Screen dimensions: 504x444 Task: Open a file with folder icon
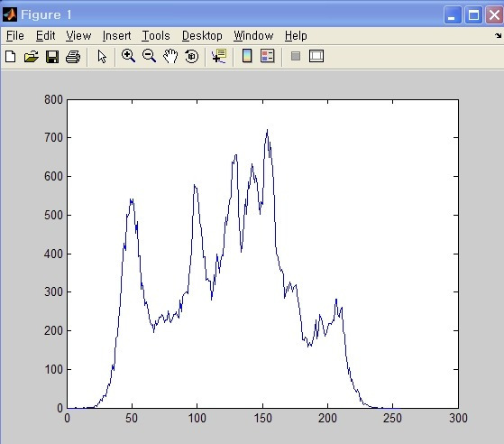[x=32, y=57]
